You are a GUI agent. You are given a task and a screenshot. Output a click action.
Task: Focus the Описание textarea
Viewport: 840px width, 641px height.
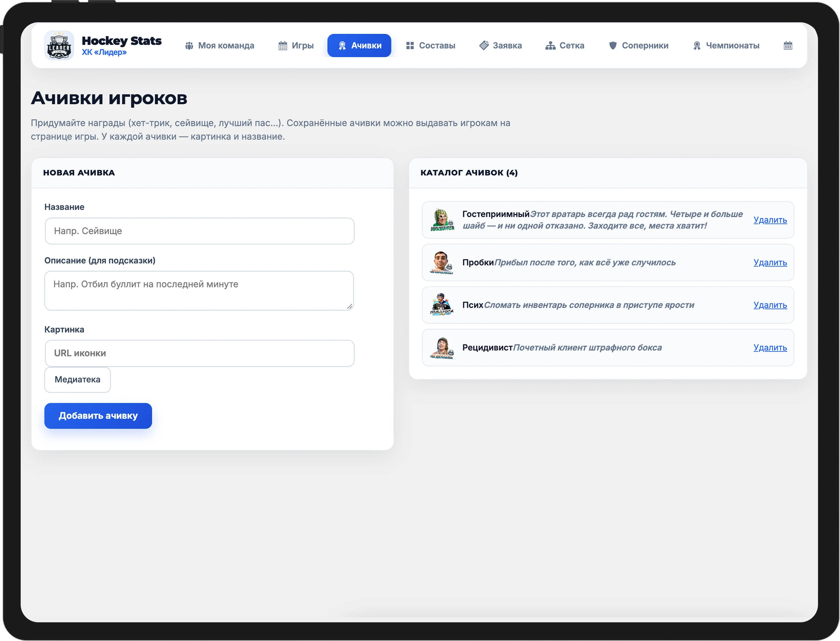(199, 291)
